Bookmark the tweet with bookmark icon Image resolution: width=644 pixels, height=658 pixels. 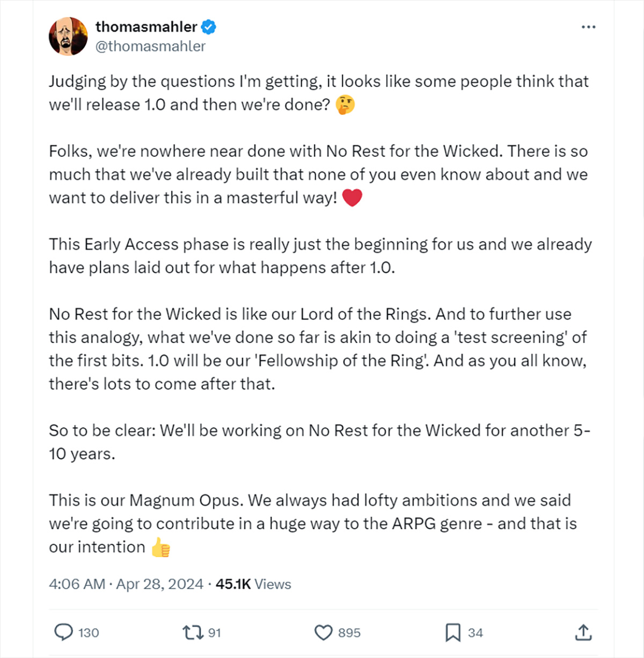tap(453, 632)
